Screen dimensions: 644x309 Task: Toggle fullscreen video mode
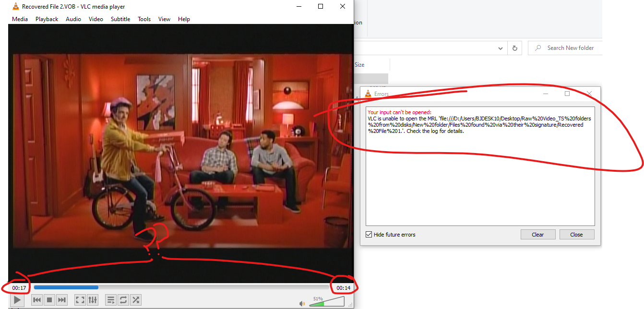click(x=80, y=300)
